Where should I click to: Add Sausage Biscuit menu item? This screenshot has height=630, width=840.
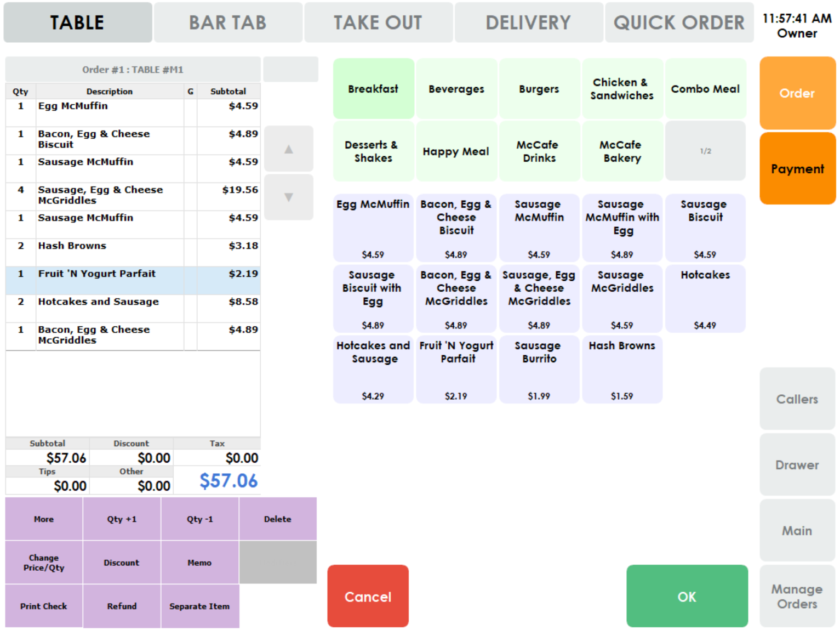pyautogui.click(x=705, y=228)
